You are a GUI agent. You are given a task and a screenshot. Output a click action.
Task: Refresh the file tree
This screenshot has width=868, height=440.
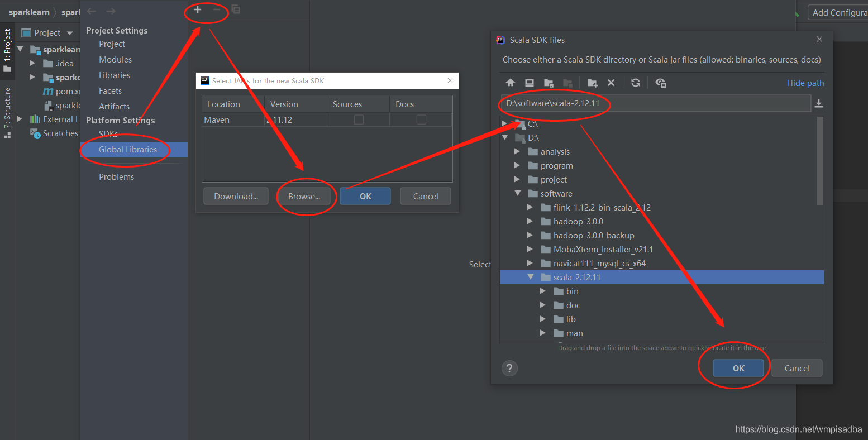click(636, 83)
